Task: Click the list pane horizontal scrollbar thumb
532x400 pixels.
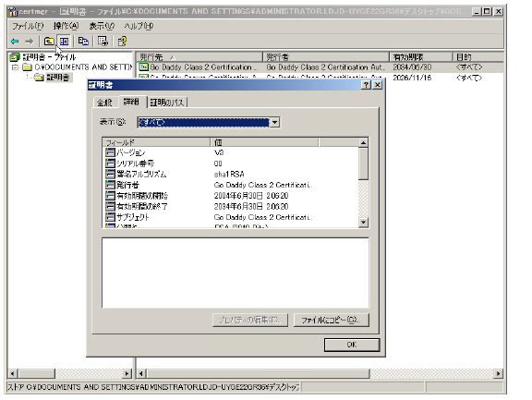Action: point(258,373)
